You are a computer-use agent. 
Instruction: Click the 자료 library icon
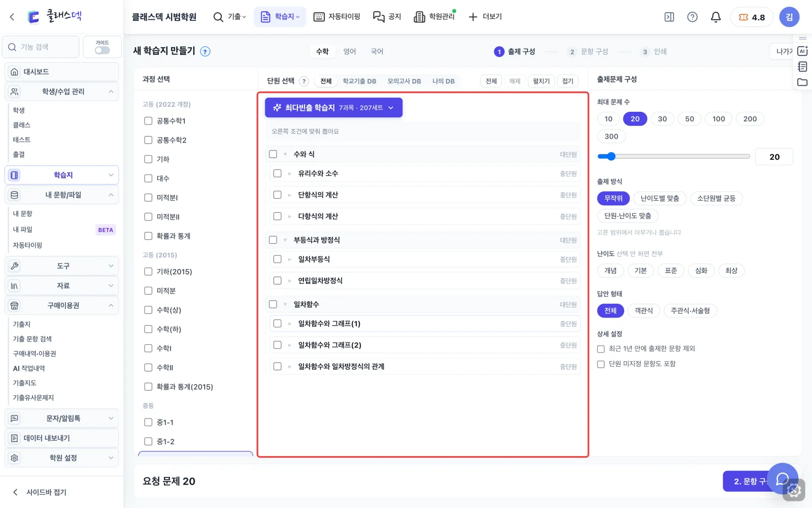coord(14,285)
